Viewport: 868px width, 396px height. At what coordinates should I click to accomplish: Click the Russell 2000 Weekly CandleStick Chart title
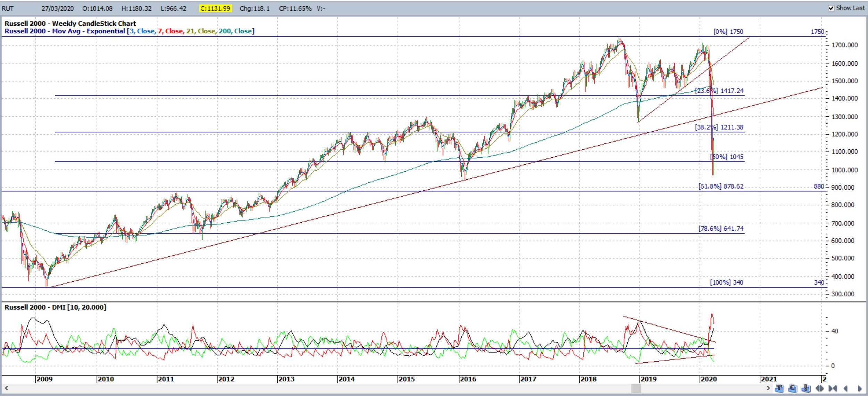[70, 23]
